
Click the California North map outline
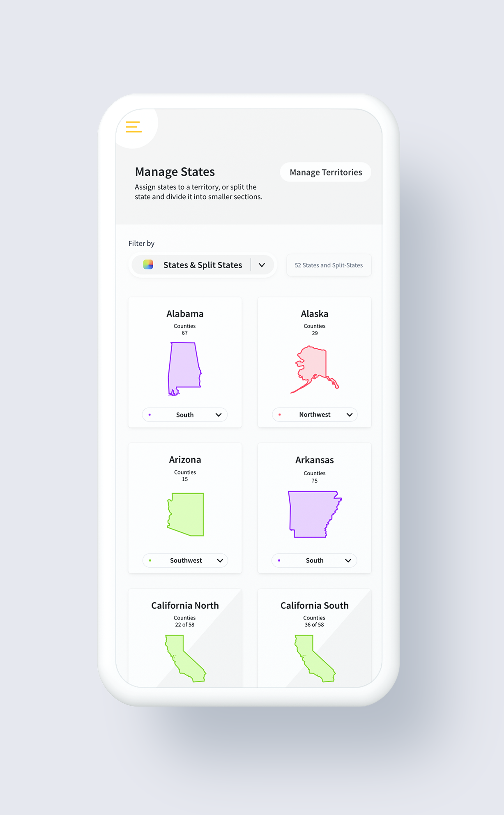click(x=185, y=658)
